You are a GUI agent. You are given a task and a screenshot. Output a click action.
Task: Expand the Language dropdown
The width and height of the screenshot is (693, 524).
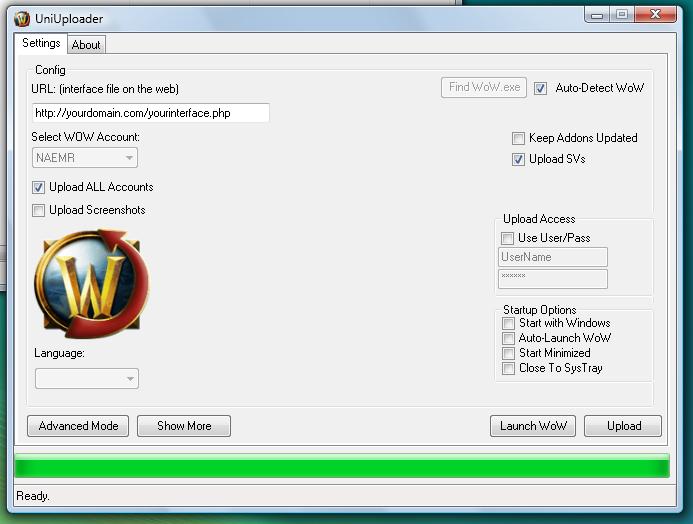86,378
